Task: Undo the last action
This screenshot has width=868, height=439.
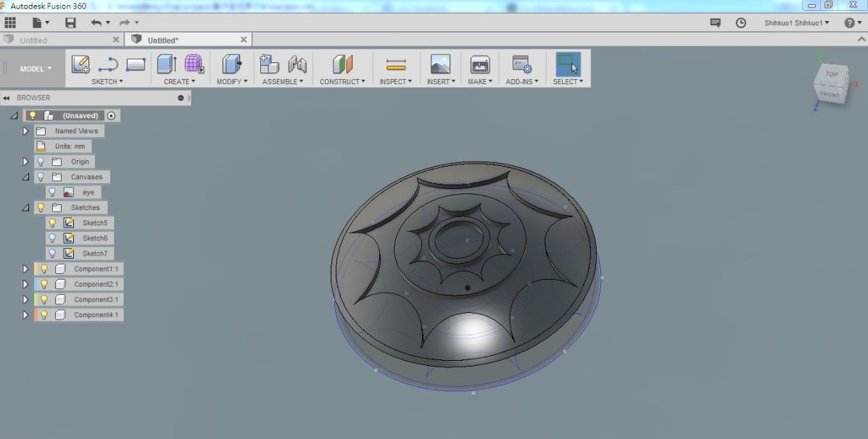Action: click(96, 22)
